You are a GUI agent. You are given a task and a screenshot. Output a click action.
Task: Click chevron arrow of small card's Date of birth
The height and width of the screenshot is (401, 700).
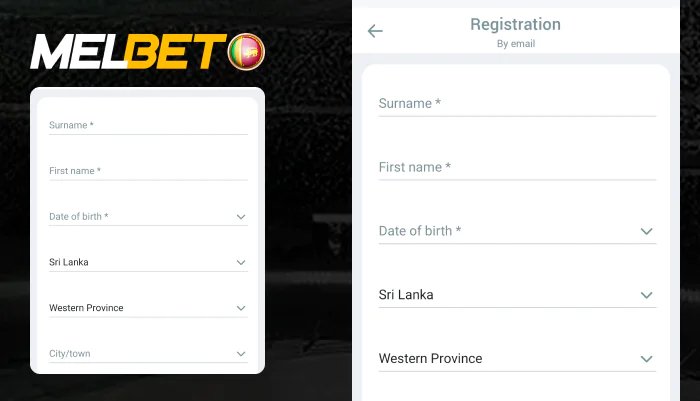pos(241,217)
